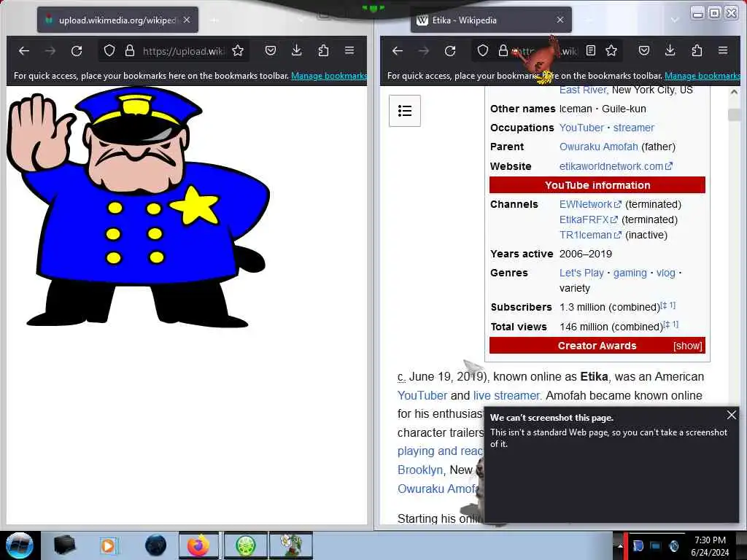
Task: Click Manage bookmarks in Wikipedia window
Action: pyautogui.click(x=703, y=76)
